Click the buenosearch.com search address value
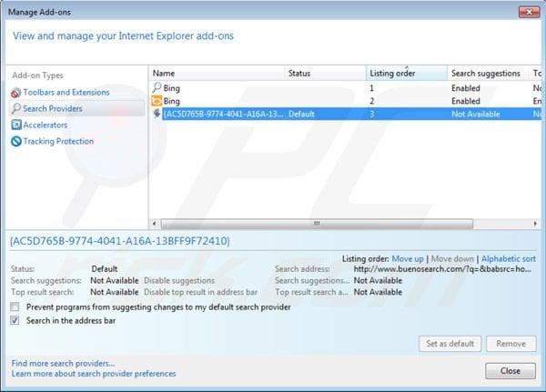Screen dimensions: 546x392 click(442, 269)
